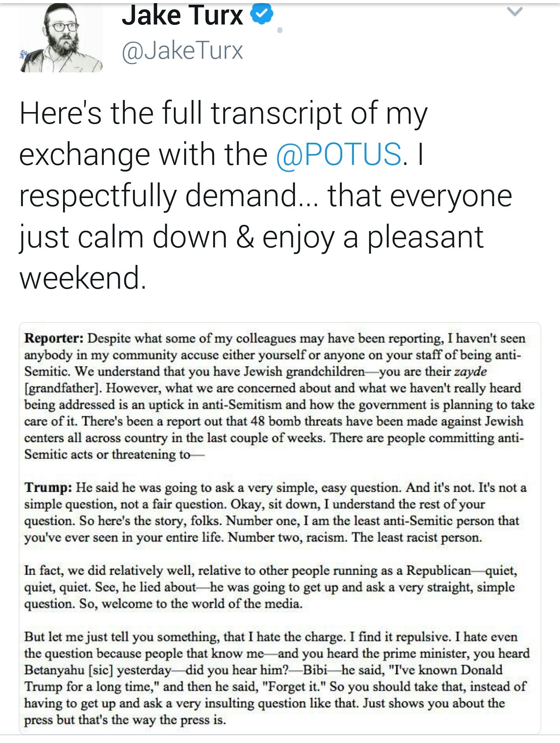Tap the word 'weekend.' ending the tweet
The image size is (560, 743).
point(83,277)
